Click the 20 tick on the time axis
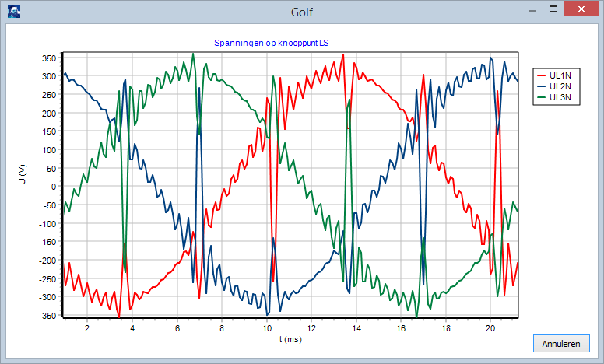The height and width of the screenshot is (364, 604). click(x=490, y=328)
